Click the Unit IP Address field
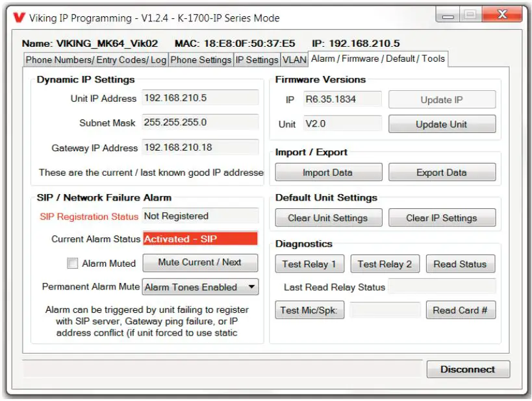This screenshot has width=532, height=401. click(x=200, y=98)
